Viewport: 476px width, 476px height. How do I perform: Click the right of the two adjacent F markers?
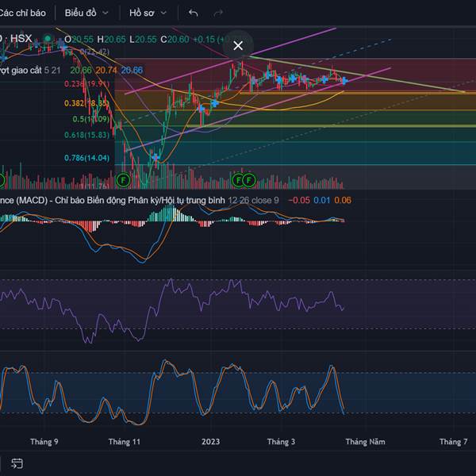point(249,180)
